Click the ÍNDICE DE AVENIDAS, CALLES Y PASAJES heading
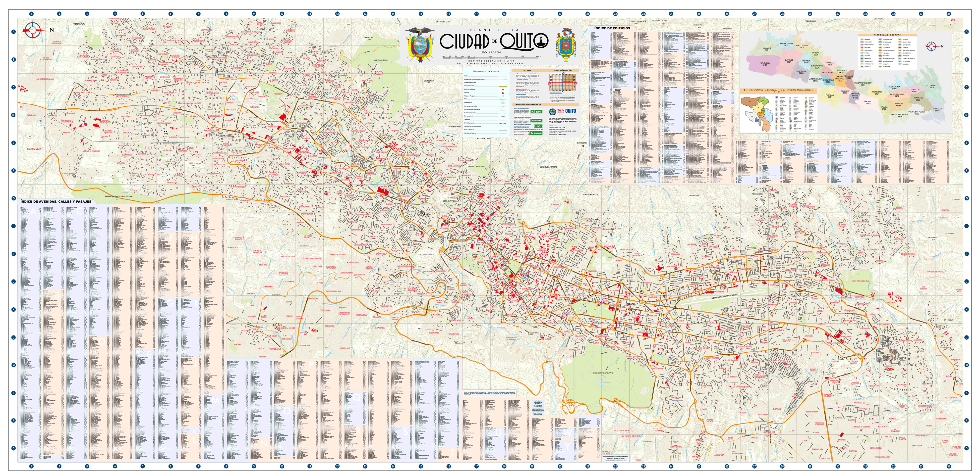This screenshot has width=980, height=472. [x=56, y=201]
